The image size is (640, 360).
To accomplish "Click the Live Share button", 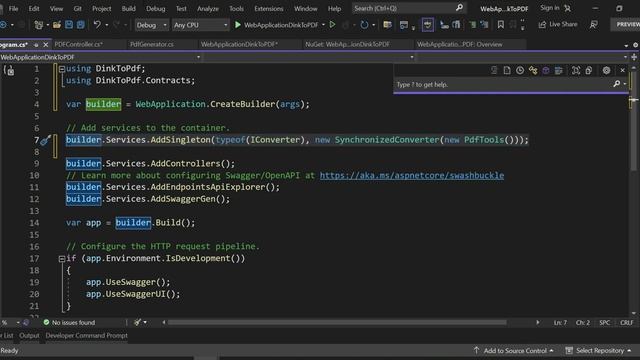I will [x=558, y=24].
